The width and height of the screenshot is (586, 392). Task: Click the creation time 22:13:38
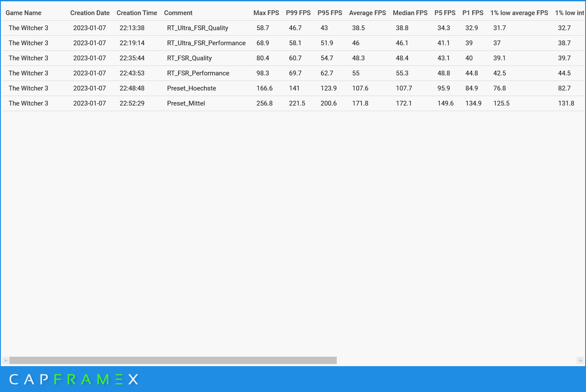pyautogui.click(x=132, y=28)
